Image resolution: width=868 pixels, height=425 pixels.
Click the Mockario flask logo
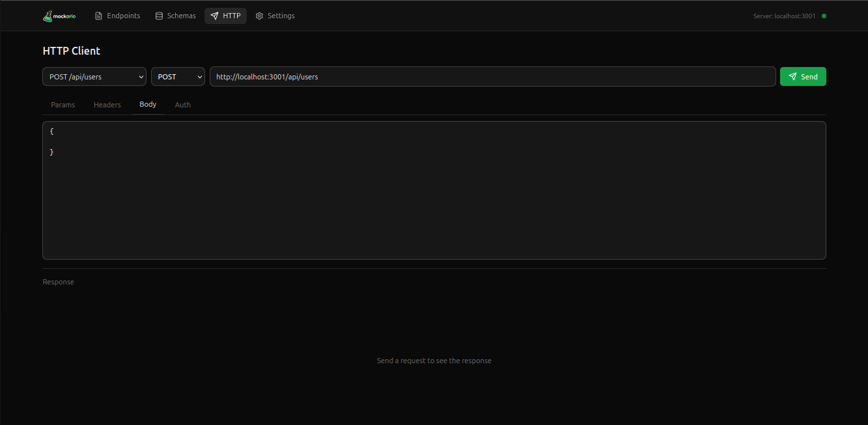click(48, 16)
